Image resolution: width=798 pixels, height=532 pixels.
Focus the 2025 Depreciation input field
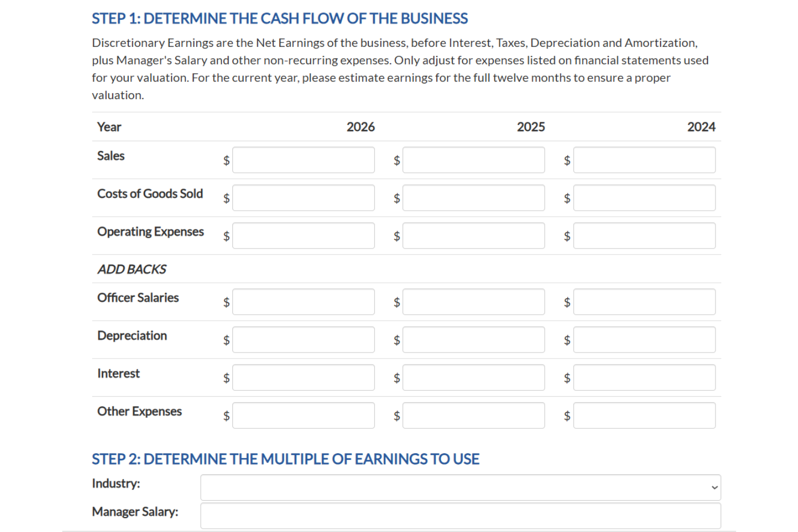[x=473, y=340]
